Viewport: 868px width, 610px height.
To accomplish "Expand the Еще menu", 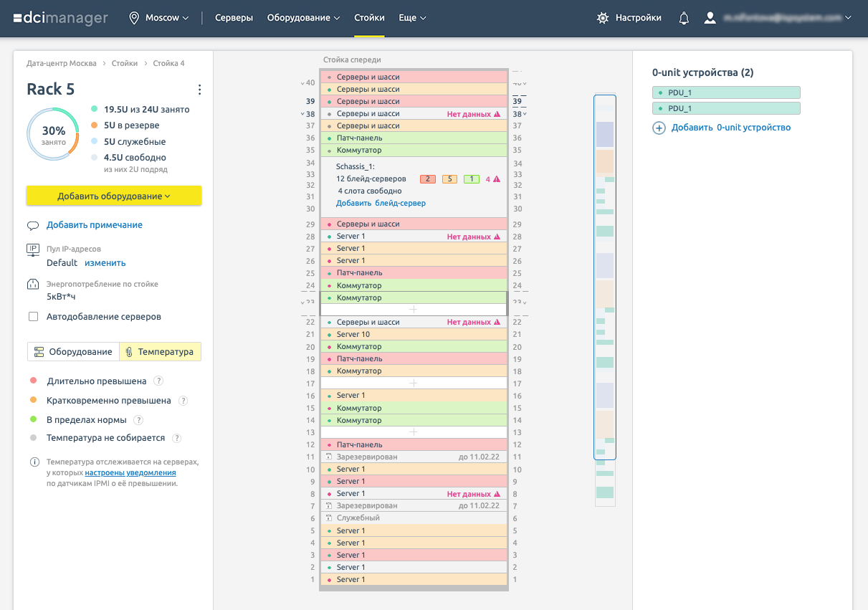I will [412, 18].
